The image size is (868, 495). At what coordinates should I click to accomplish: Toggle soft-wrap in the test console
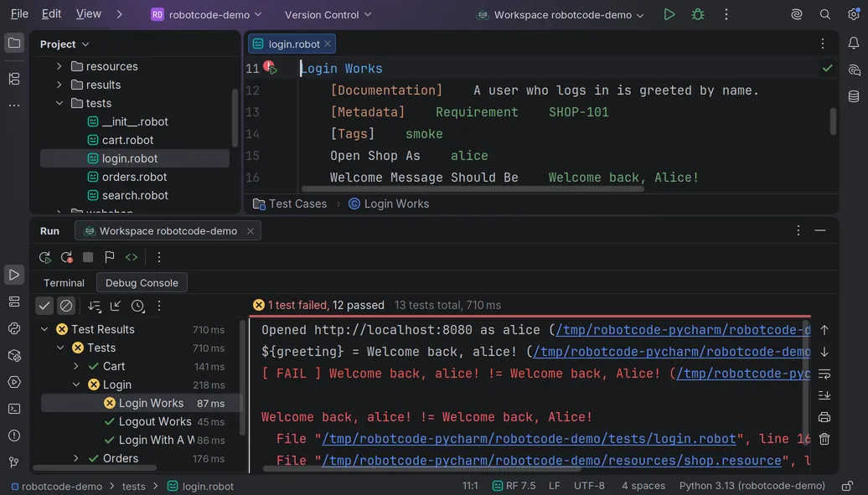click(824, 374)
